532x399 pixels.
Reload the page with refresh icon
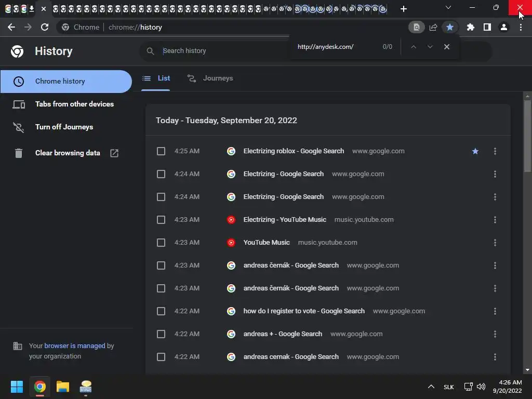pyautogui.click(x=45, y=27)
